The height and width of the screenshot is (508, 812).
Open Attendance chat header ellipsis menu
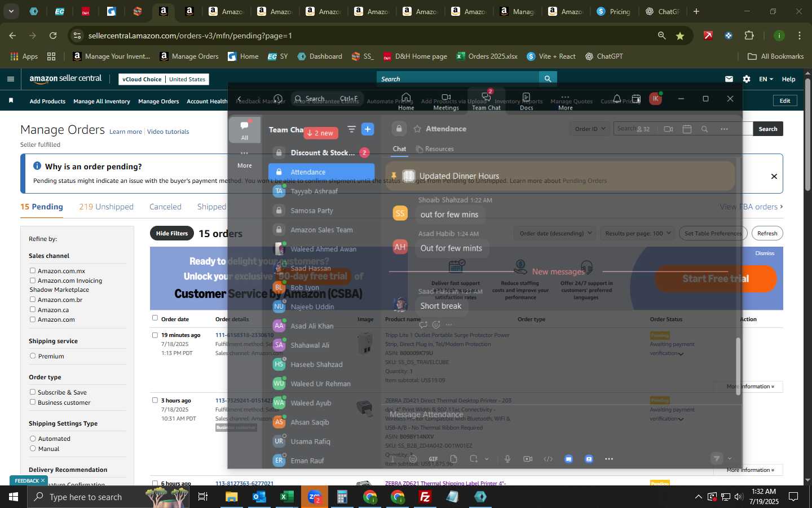click(724, 129)
